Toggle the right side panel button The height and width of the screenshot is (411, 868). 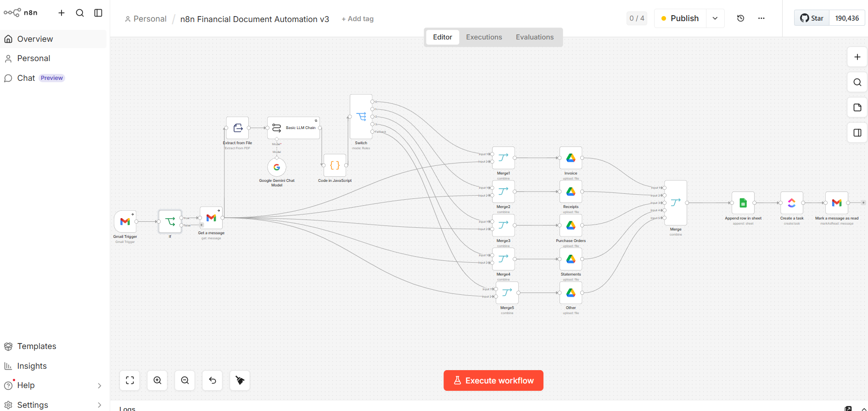click(857, 133)
